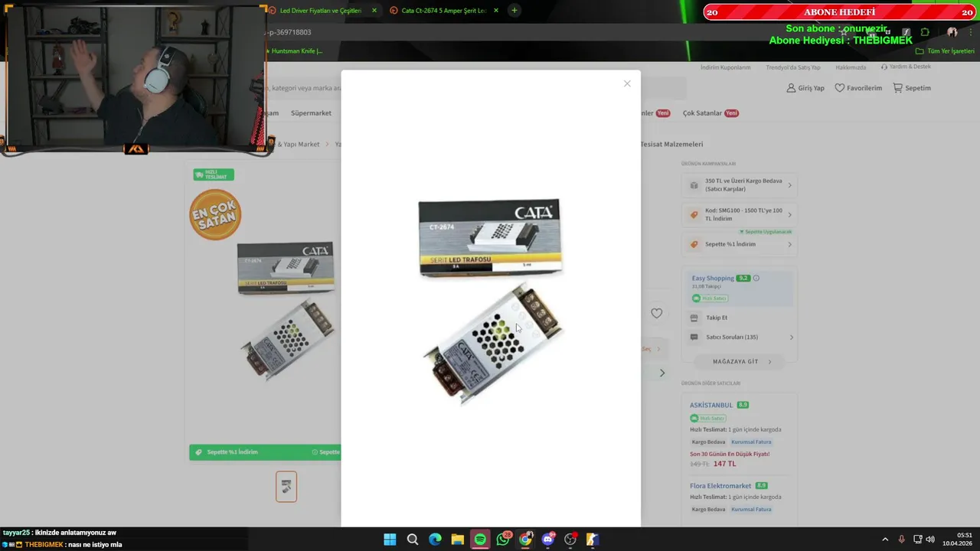This screenshot has width=980, height=551.
Task: Open Tüm Yer İşaretleri bookmarks folder
Action: (945, 51)
